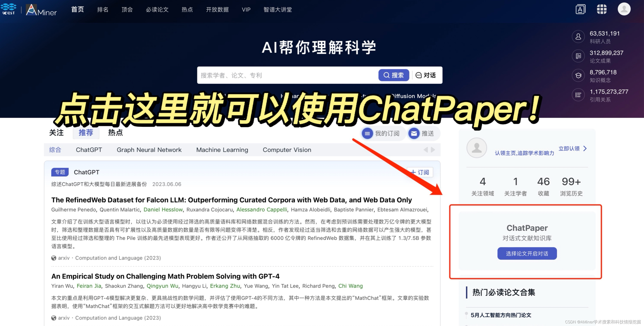
Task: Open 浏览历史 count of 99+
Action: [571, 187]
